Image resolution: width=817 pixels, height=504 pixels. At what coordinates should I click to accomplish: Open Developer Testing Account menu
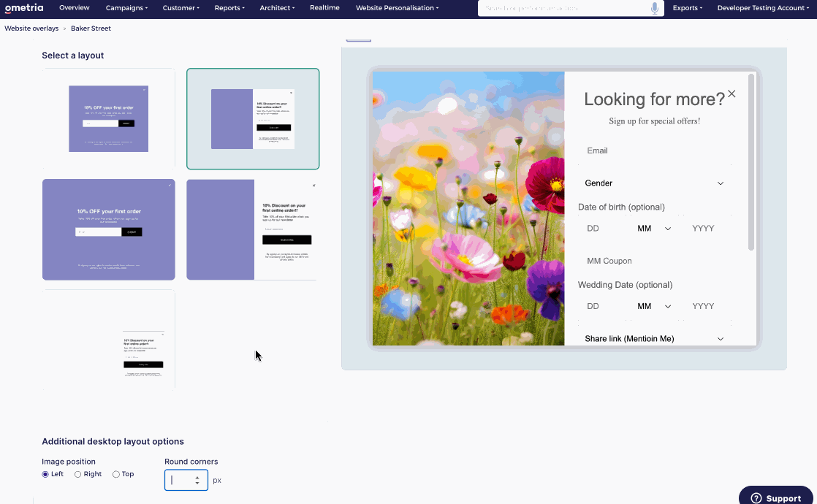coord(763,8)
